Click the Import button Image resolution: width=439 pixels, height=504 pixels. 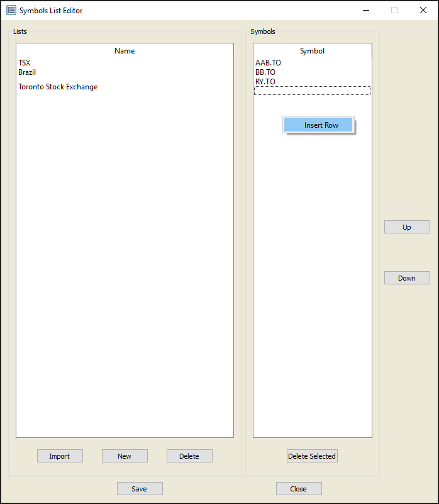60,456
